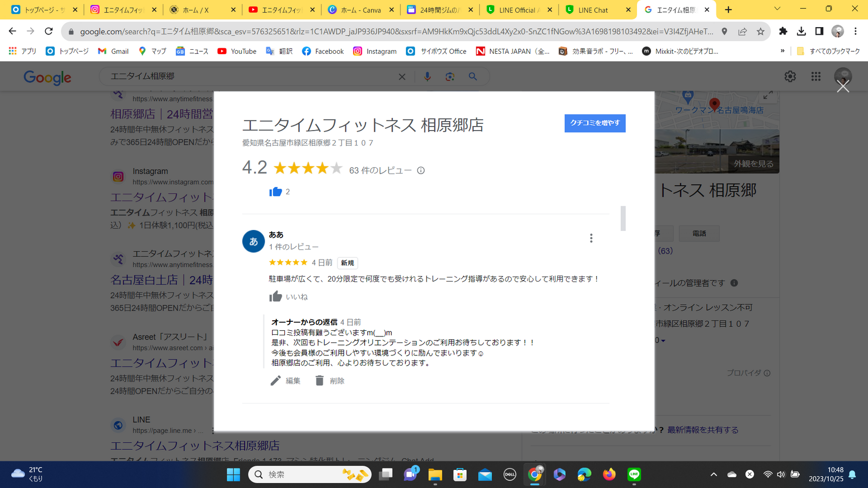
Task: Switch to the ホーム - Canva tab
Action: tap(360, 10)
